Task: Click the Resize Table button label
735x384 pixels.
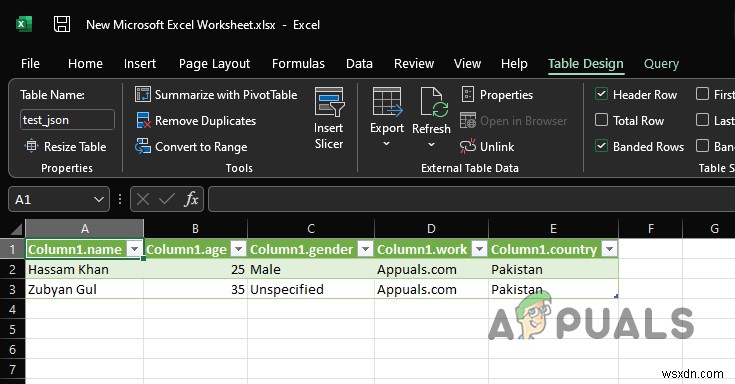Action: coord(75,147)
